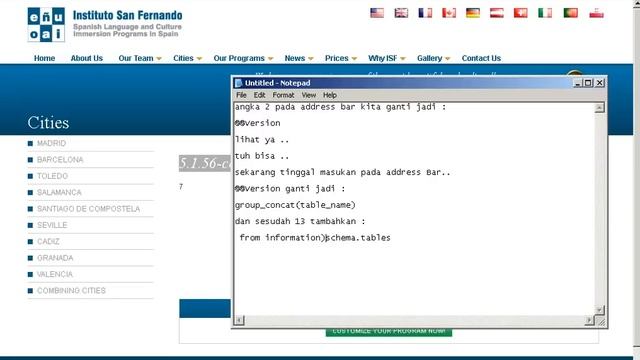Choose the French flag language
The width and height of the screenshot is (640, 360).
[x=425, y=13]
